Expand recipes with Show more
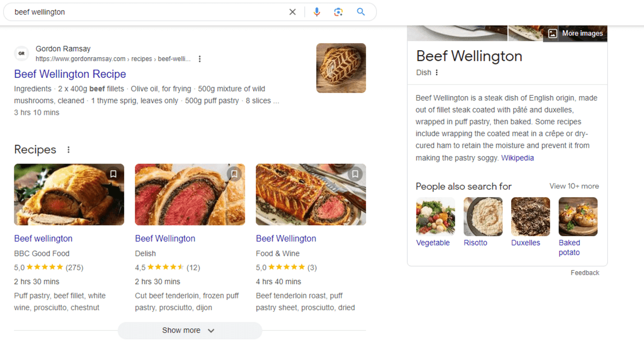 click(190, 331)
